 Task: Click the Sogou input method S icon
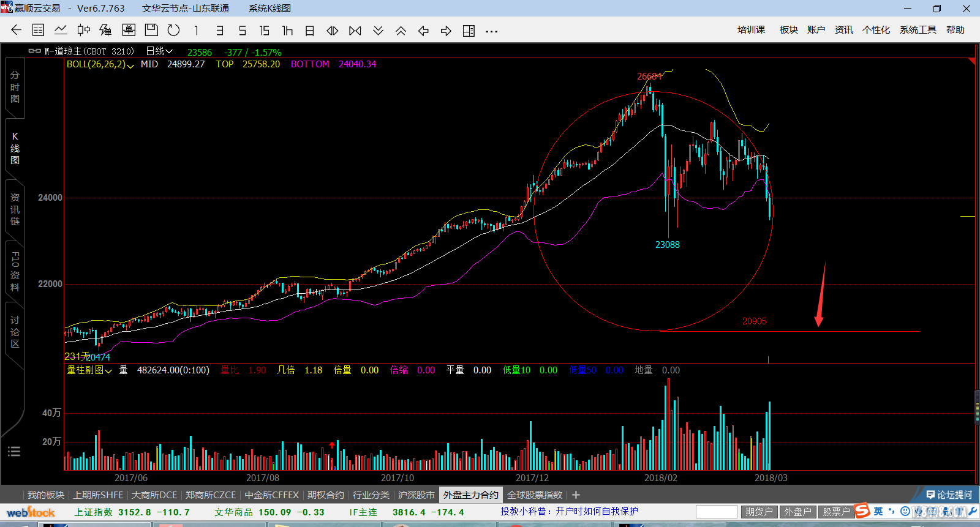[x=862, y=511]
